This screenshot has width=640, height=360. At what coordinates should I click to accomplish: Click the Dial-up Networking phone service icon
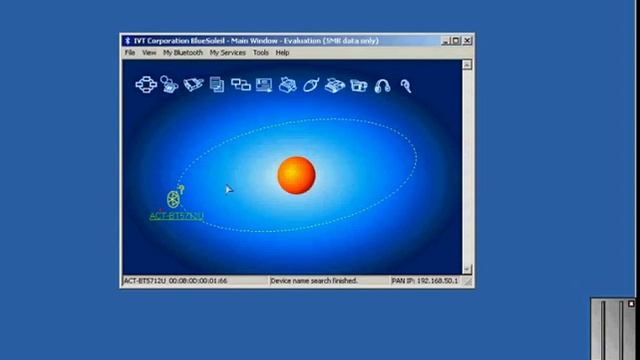[169, 84]
